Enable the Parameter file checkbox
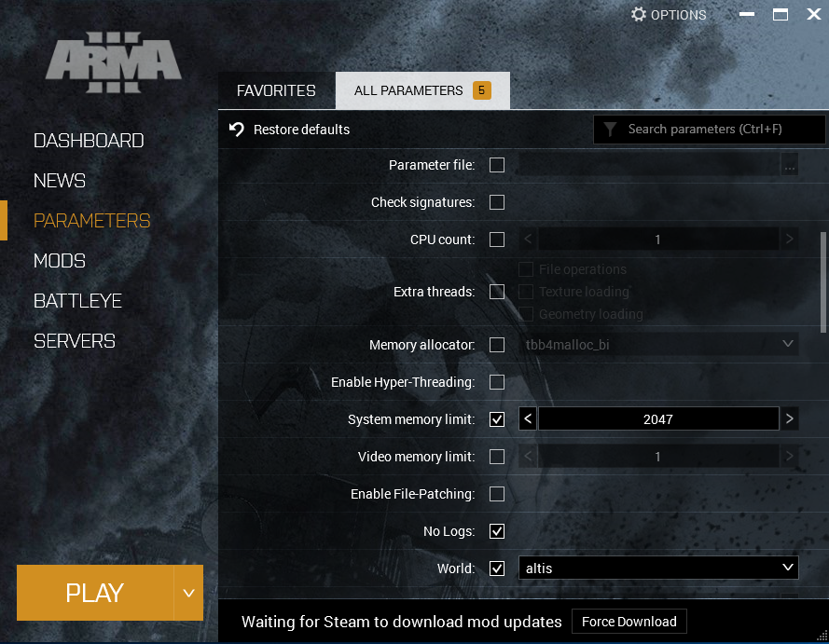The height and width of the screenshot is (644, 829). point(497,165)
